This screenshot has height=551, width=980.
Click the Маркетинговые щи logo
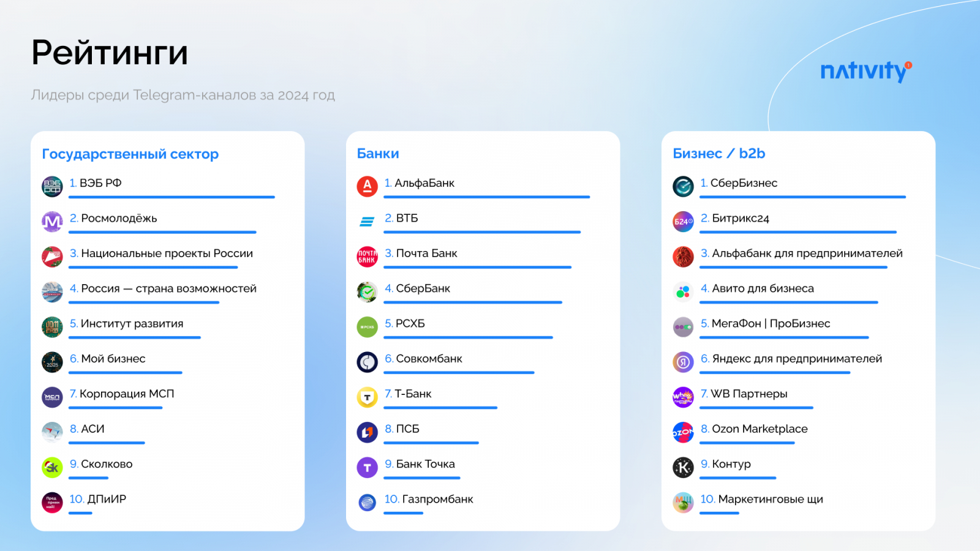pyautogui.click(x=683, y=503)
